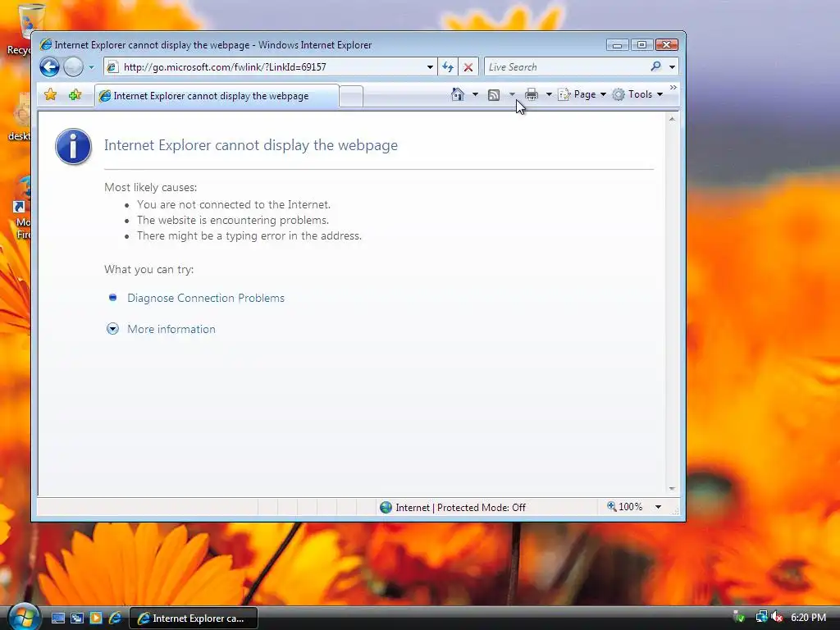Click the RSS Feeds icon
840x630 pixels.
tap(494, 95)
